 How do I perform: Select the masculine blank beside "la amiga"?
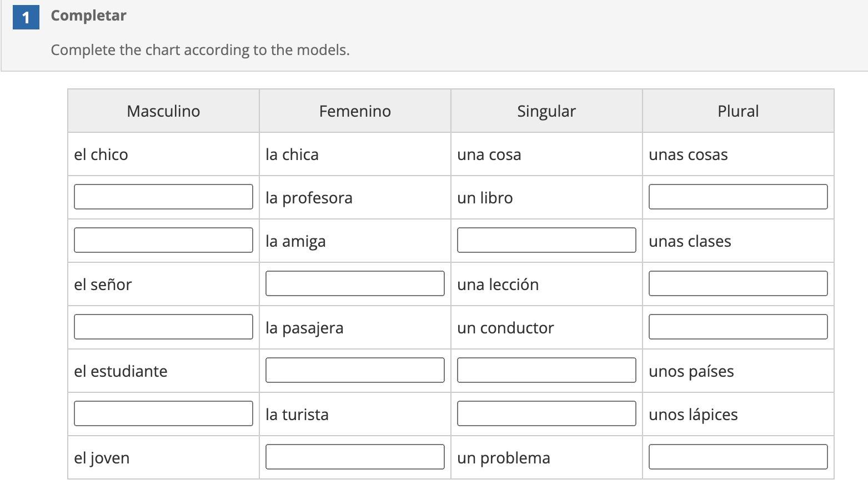point(163,240)
